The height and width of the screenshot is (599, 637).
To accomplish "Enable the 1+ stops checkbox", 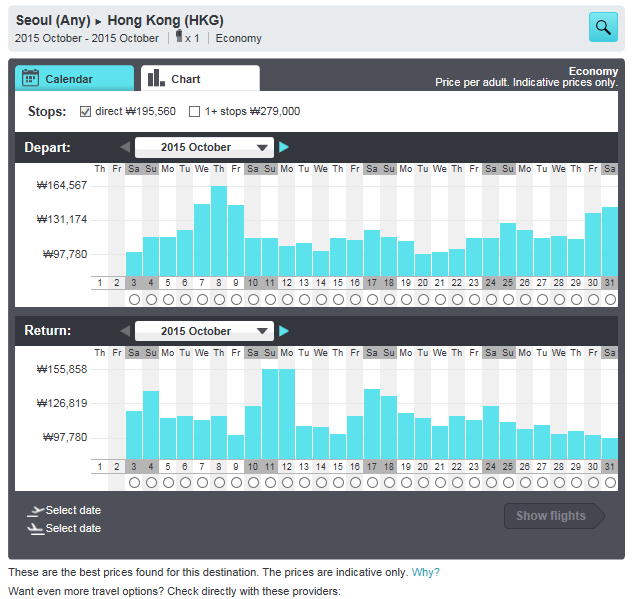I will (x=195, y=111).
